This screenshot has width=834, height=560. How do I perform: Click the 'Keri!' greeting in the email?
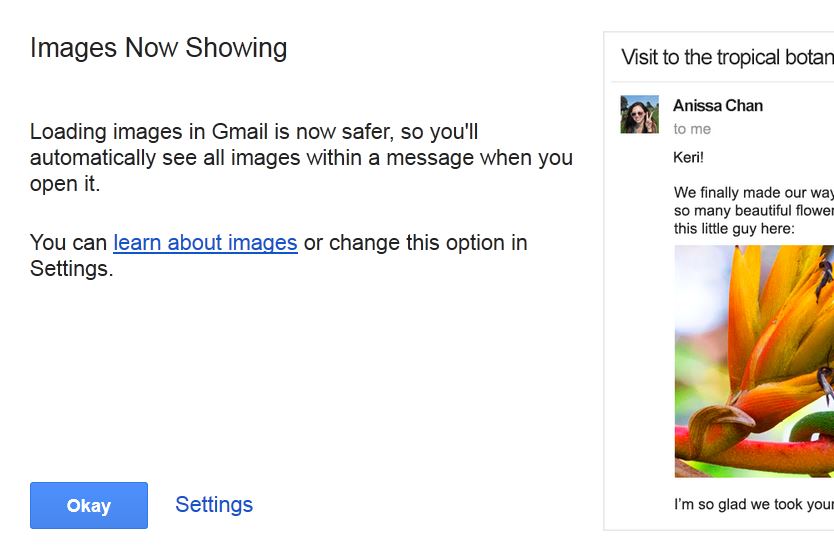point(689,158)
